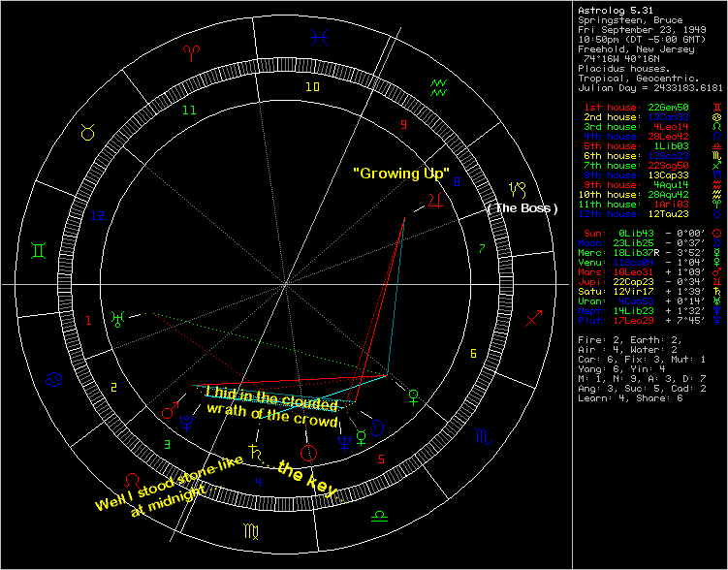Select the blue Pisces glyph on the wheel
This screenshot has height=570, width=728.
(x=320, y=37)
